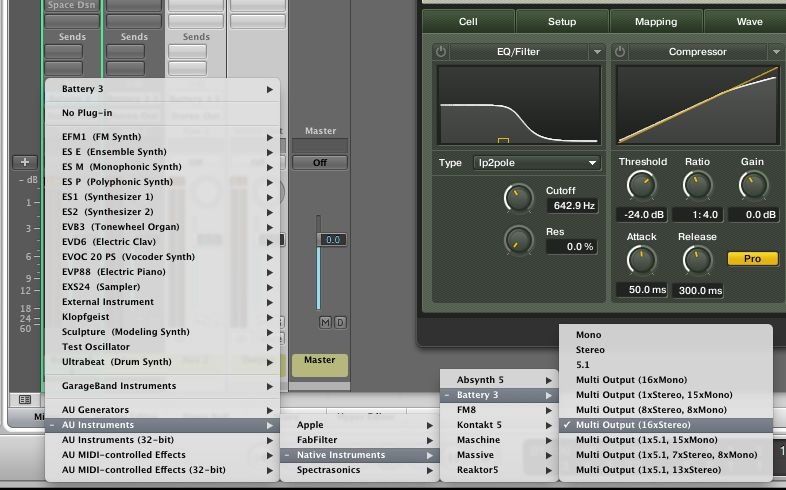The height and width of the screenshot is (490, 786).
Task: Click the 1:4.0 ratio value
Action: click(698, 214)
